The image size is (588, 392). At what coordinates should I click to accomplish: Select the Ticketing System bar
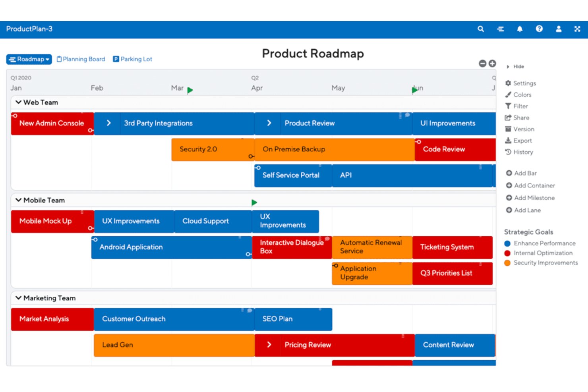tap(453, 247)
